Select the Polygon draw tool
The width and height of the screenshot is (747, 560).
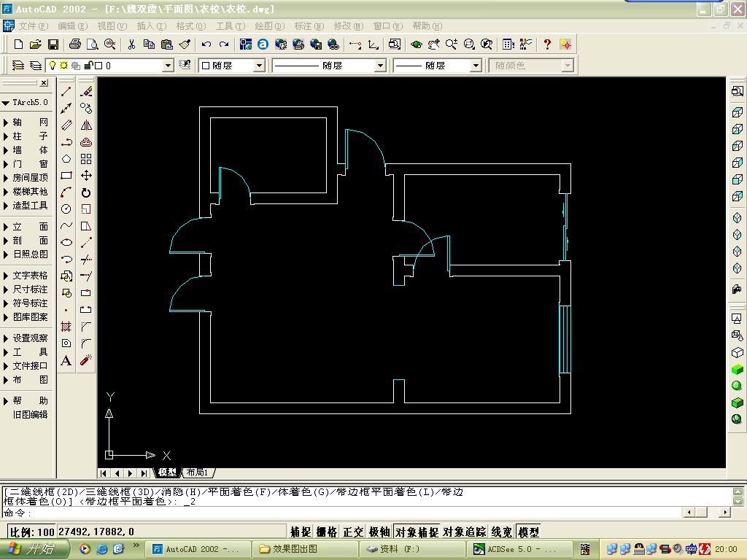pos(66,158)
